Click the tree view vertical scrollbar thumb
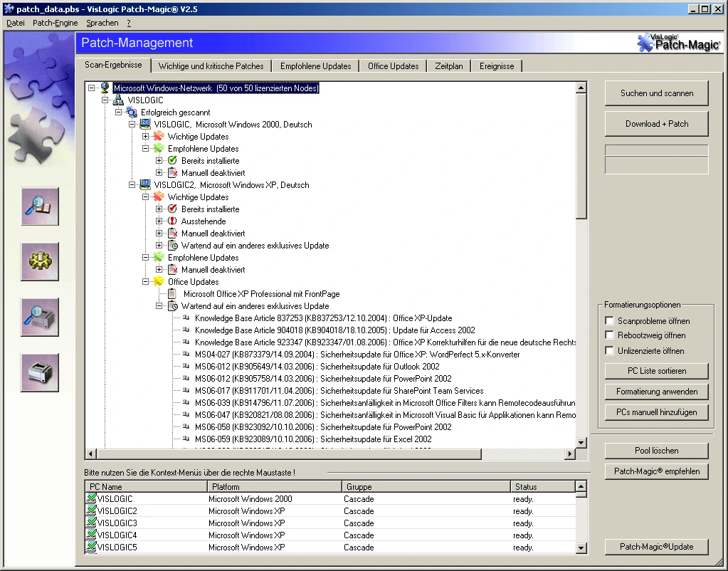The image size is (728, 571). (581, 156)
